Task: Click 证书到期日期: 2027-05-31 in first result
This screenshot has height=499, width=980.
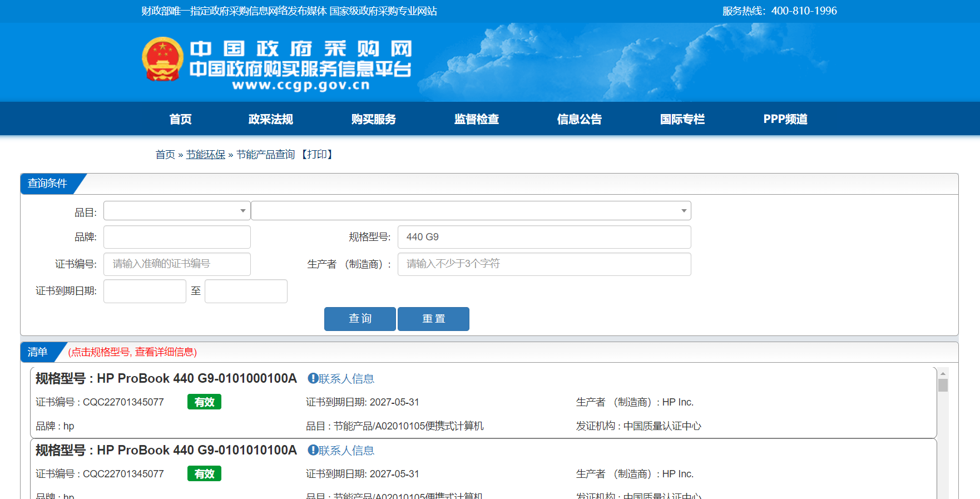Action: pos(363,402)
